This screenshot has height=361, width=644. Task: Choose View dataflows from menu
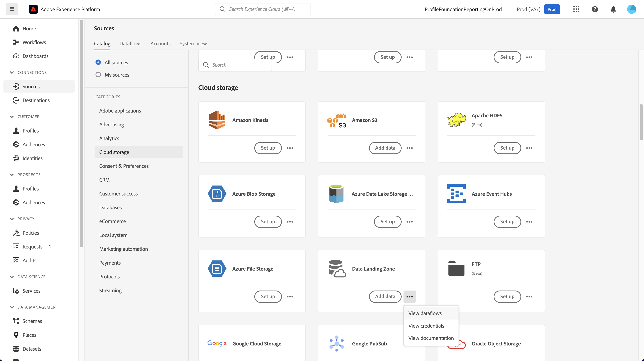pos(431,313)
